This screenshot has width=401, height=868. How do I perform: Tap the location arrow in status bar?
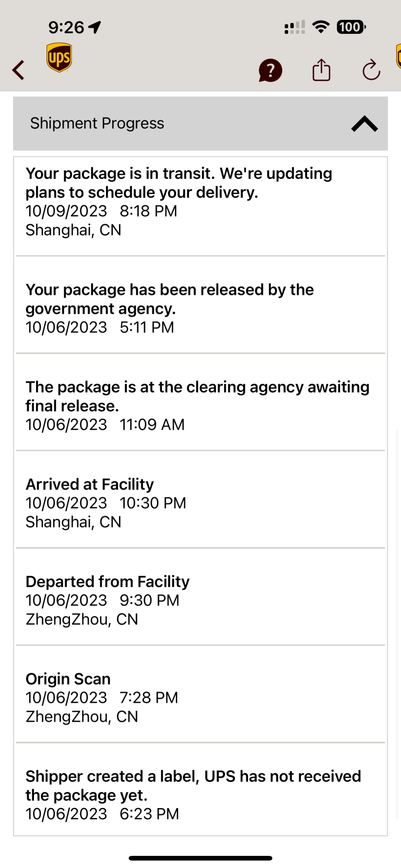pyautogui.click(x=95, y=27)
